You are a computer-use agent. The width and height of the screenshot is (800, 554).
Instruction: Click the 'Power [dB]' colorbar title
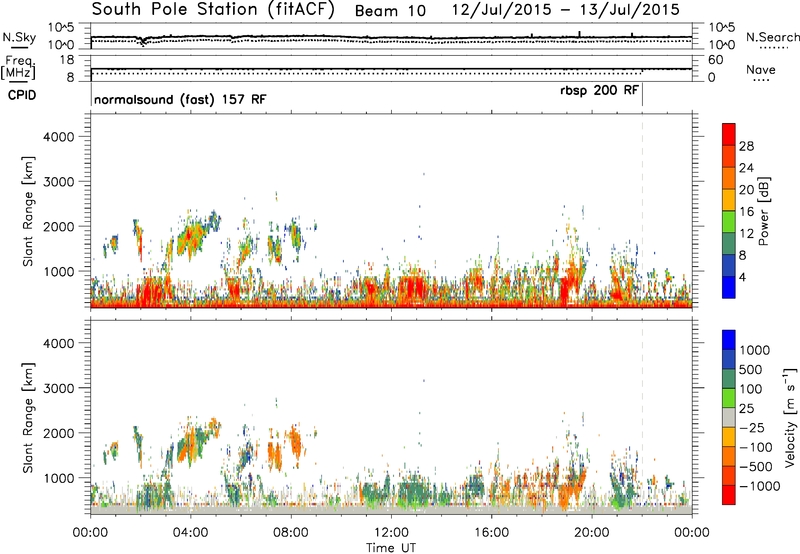coord(764,211)
